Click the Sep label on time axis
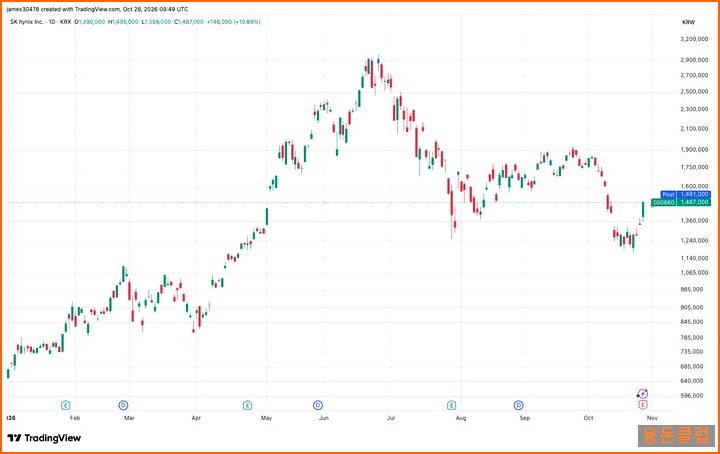 pos(525,418)
